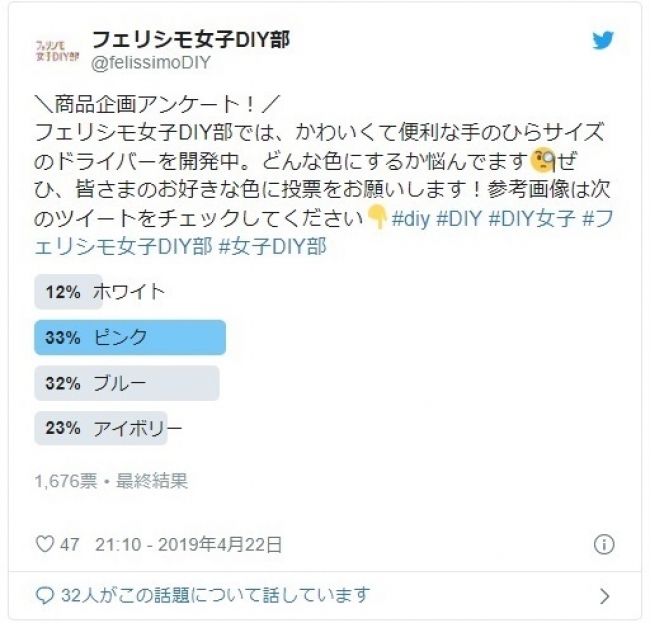Open the フェリシモ女子DIY部 profile avatar
The height and width of the screenshot is (623, 650).
(57, 51)
